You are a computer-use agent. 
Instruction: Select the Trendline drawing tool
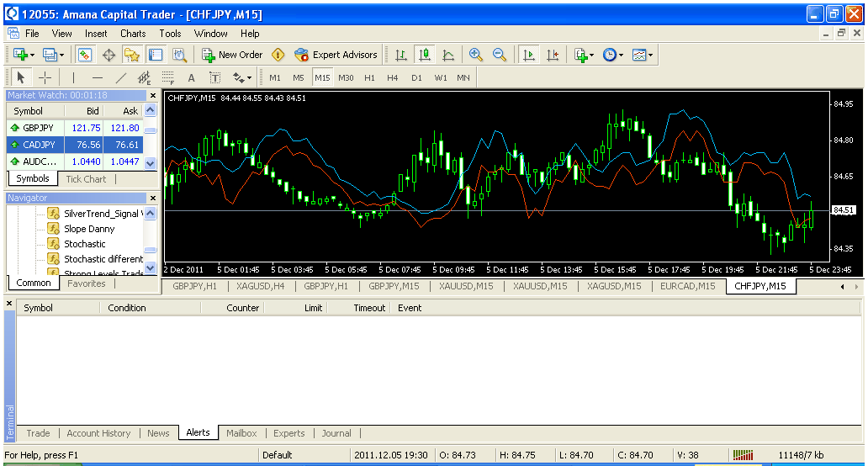120,77
